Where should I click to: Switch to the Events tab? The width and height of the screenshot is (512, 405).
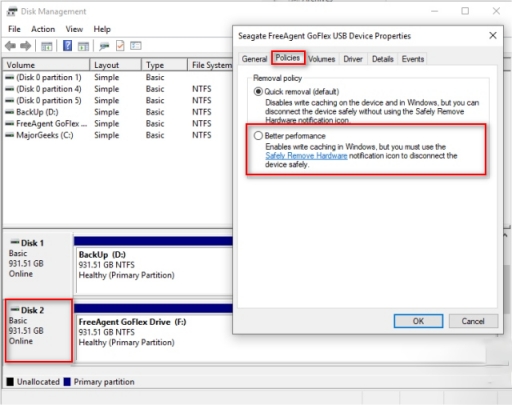point(413,59)
